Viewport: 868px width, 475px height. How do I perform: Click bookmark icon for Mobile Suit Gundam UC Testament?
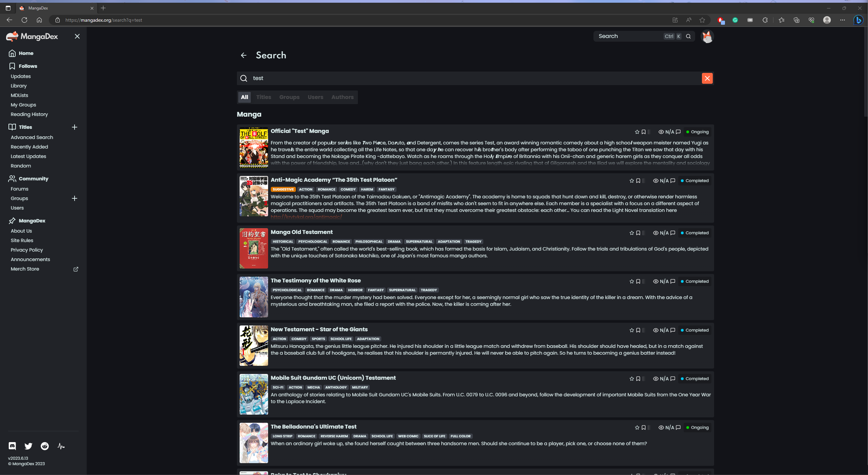coord(638,379)
